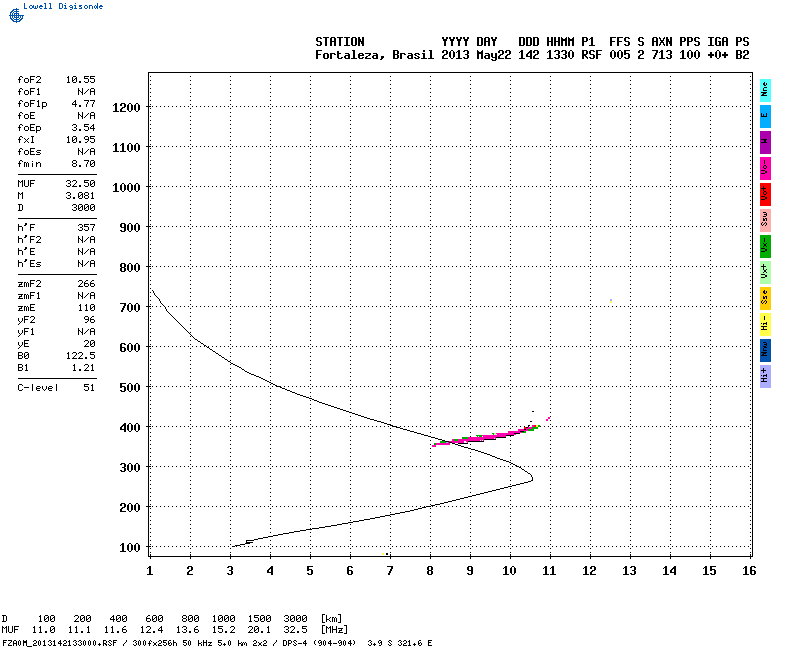Click the PS value B2 in header

coord(742,55)
